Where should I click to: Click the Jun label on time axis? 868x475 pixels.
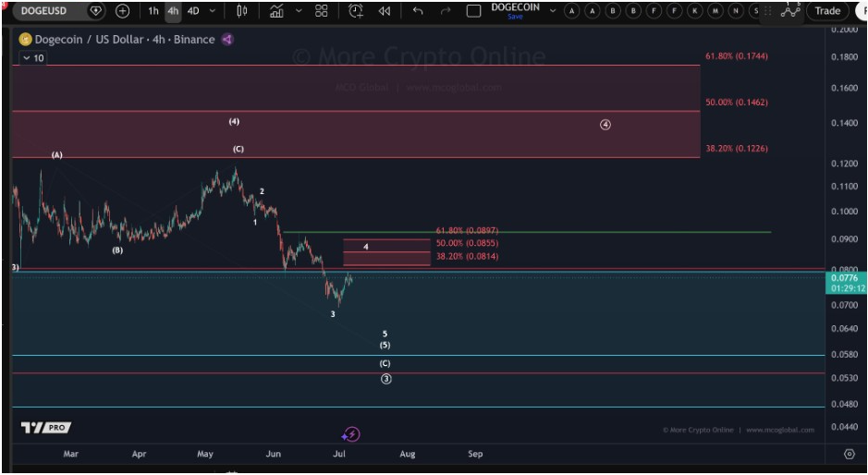click(273, 454)
